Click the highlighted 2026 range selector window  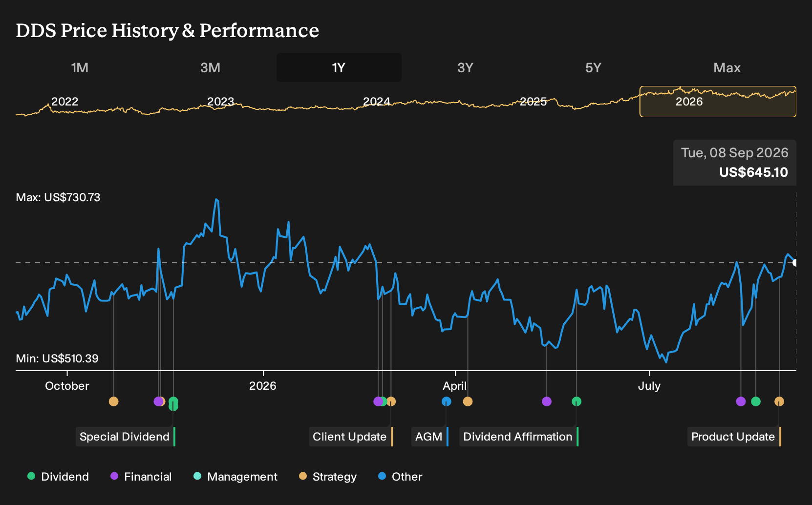(x=718, y=102)
